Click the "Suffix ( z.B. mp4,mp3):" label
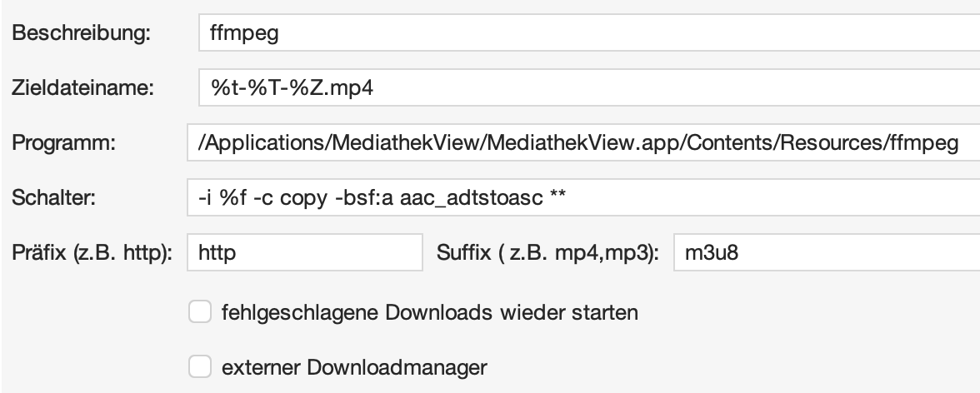Screen dimensions: 980x393 pyautogui.click(x=547, y=252)
